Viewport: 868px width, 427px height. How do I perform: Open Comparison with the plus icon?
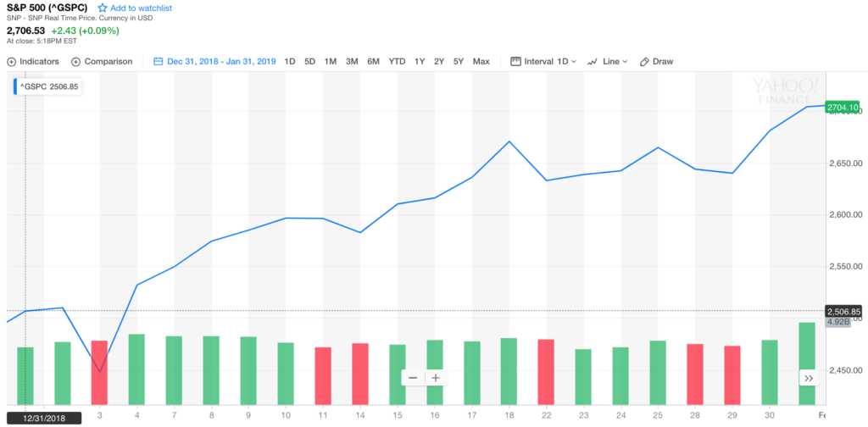click(76, 62)
